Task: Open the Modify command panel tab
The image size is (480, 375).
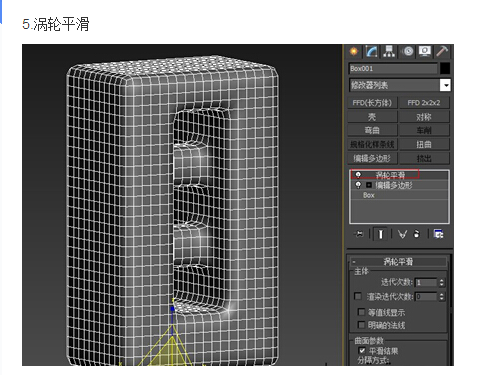Action: [371, 51]
